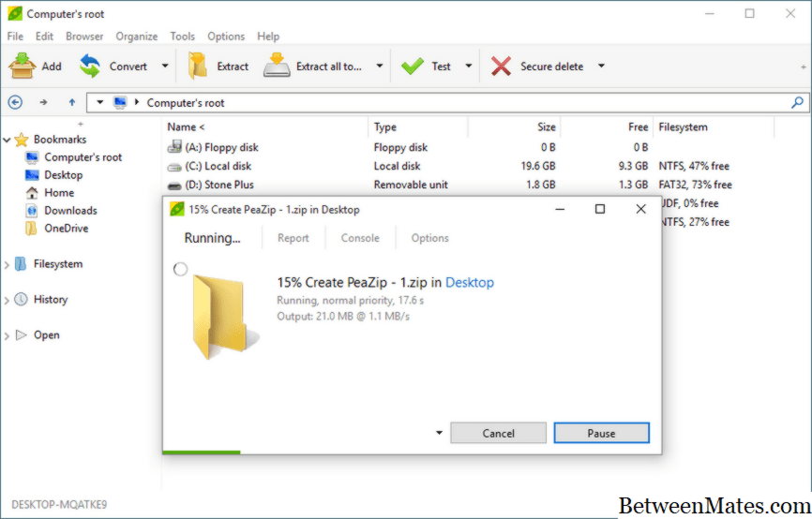
Task: Click the Computer's root bookmark icon
Action: 32,157
